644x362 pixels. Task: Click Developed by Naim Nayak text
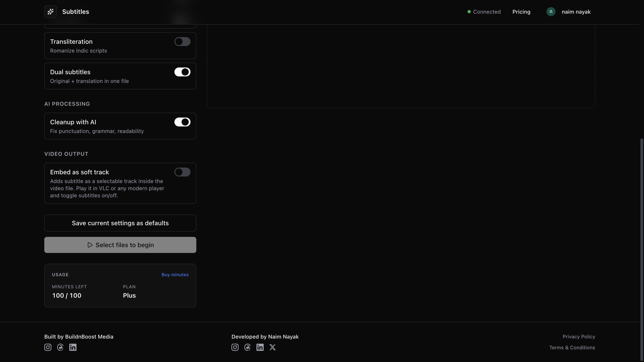click(x=265, y=337)
